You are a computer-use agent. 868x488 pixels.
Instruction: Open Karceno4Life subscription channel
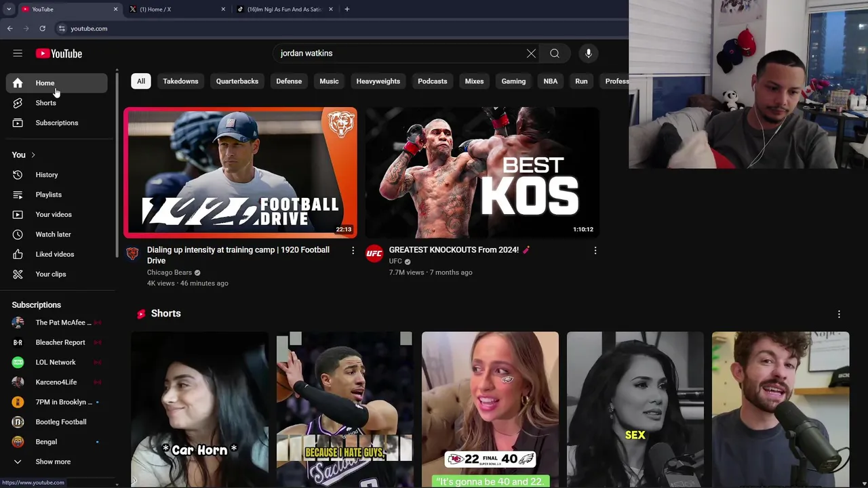(57, 382)
